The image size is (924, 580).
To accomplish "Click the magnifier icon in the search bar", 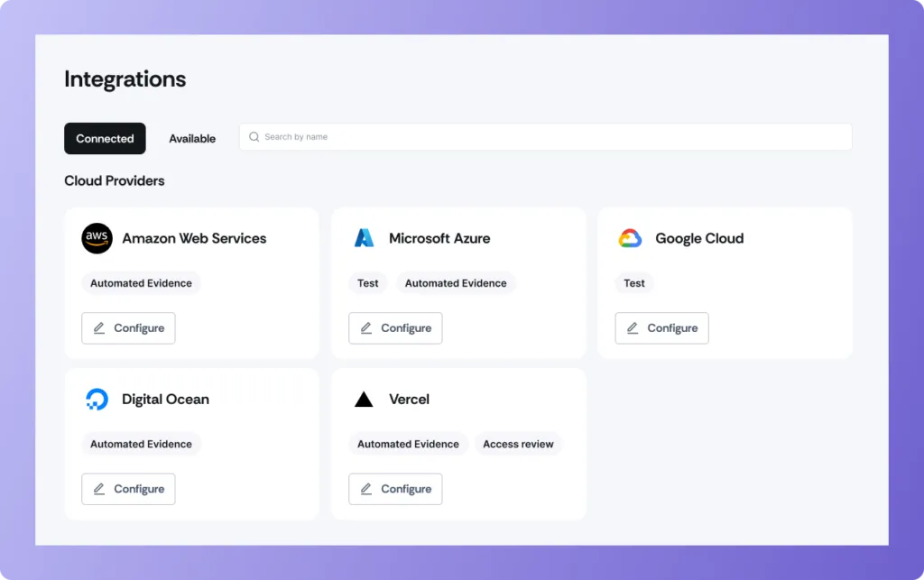I will pos(254,136).
